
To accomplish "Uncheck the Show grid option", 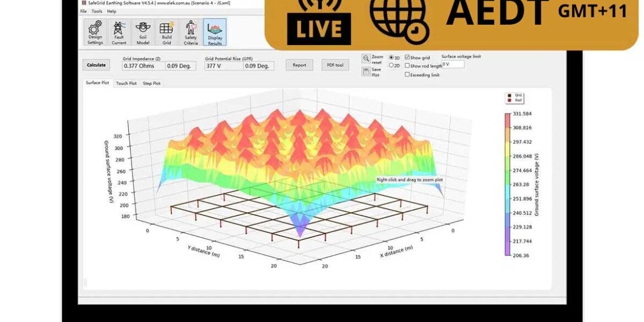I will coord(406,57).
